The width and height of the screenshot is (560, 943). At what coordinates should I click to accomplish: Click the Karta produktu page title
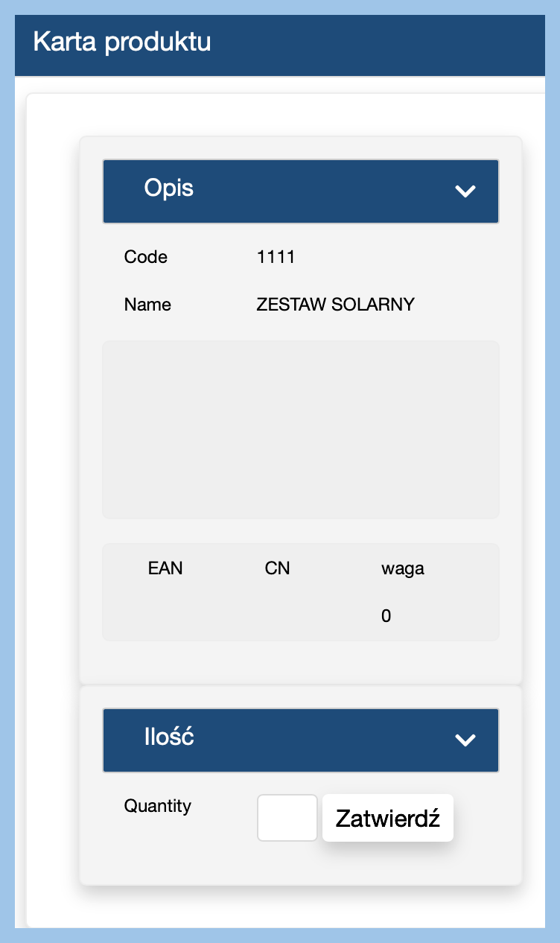click(122, 42)
